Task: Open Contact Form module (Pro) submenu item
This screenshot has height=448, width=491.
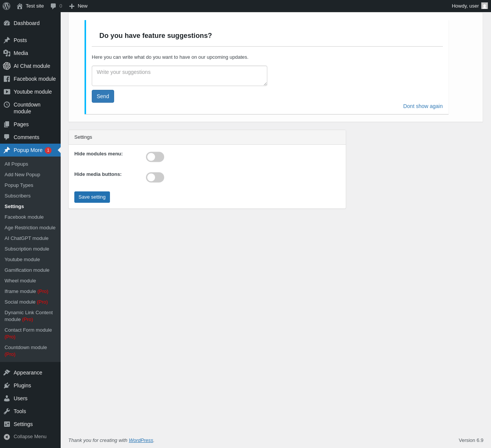Action: click(28, 334)
